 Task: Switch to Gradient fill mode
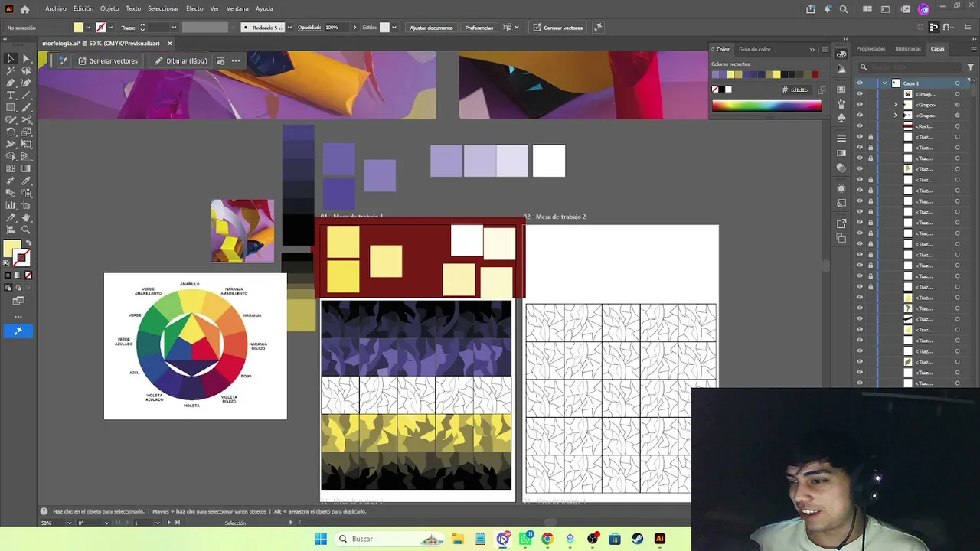(x=18, y=275)
